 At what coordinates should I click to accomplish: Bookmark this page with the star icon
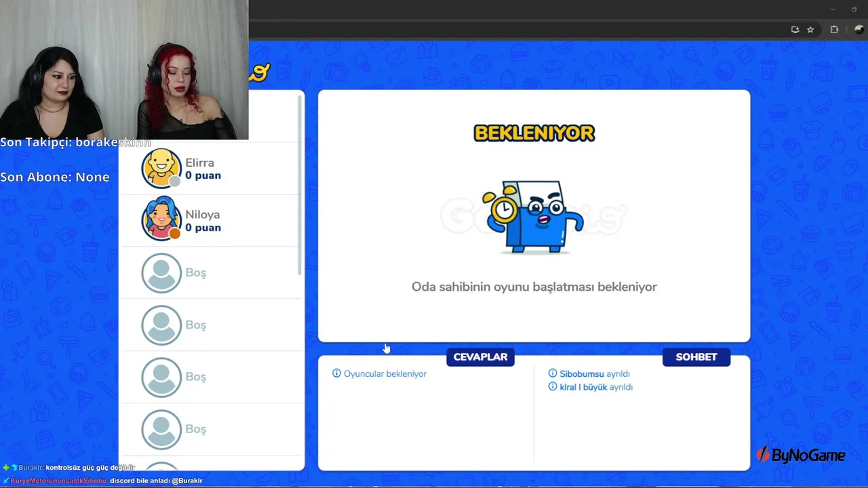pos(810,30)
